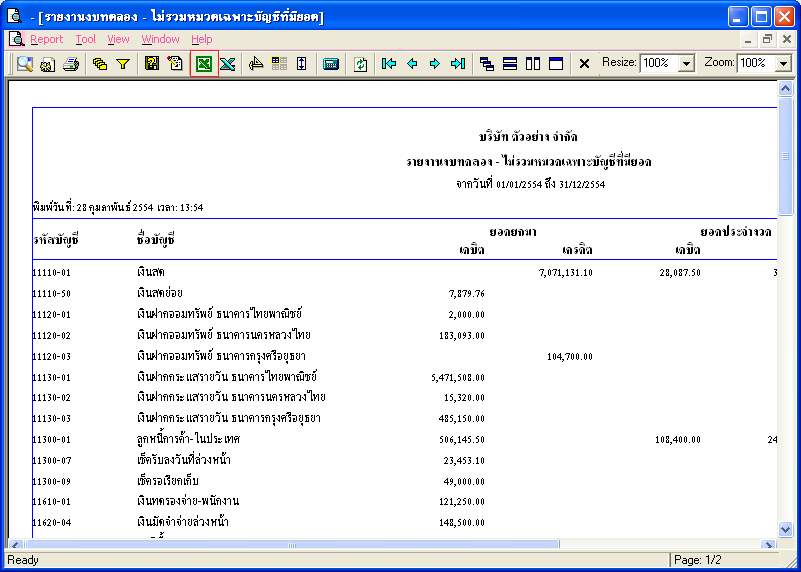Go to the next page arrow
The width and height of the screenshot is (801, 572).
point(434,64)
